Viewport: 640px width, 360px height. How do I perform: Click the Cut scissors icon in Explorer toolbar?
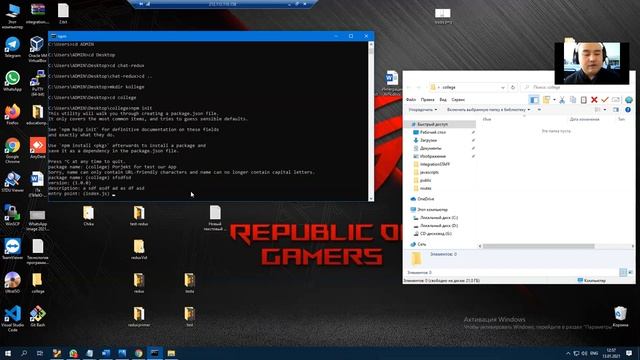click(562, 100)
